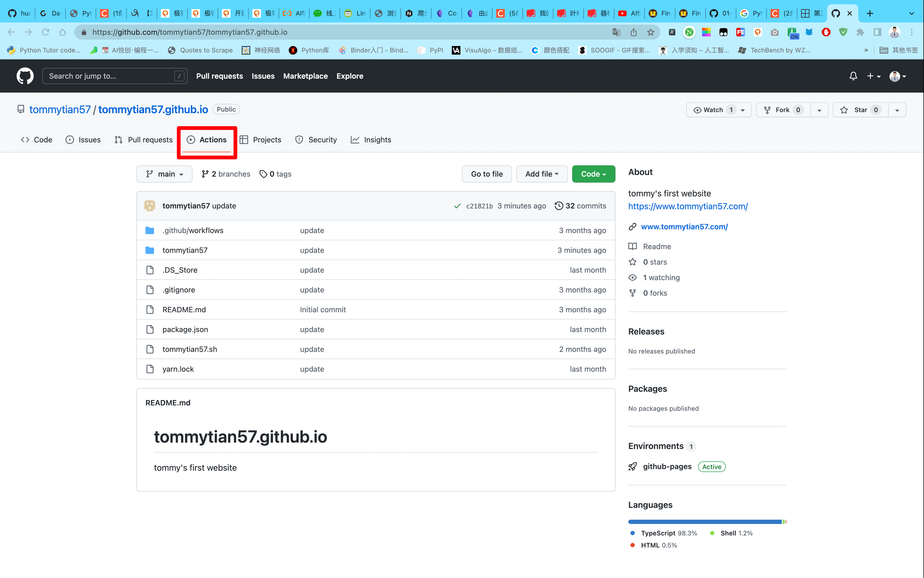The height and width of the screenshot is (578, 924).
Task: Switch to the Actions tab
Action: (207, 139)
